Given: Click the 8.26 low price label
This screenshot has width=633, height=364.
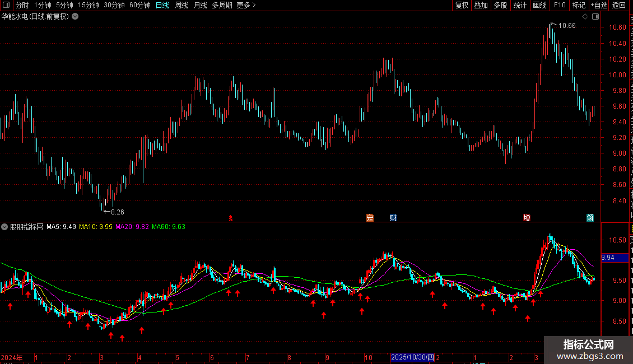Looking at the screenshot, I should (118, 212).
